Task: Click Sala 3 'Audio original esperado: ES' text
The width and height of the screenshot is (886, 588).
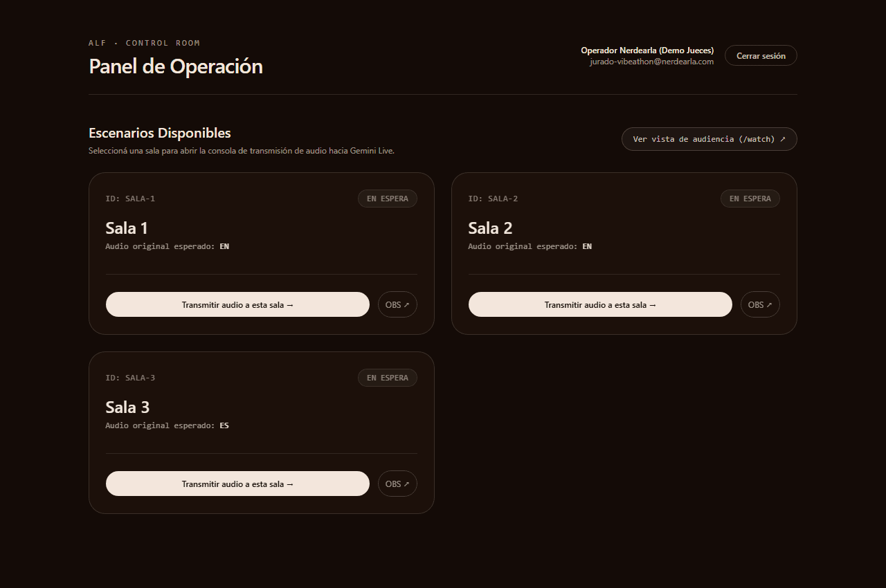Action: coord(168,425)
